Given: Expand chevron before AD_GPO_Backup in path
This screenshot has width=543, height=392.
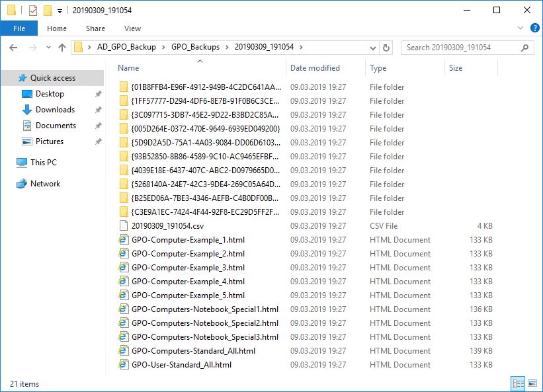Looking at the screenshot, I should point(89,47).
